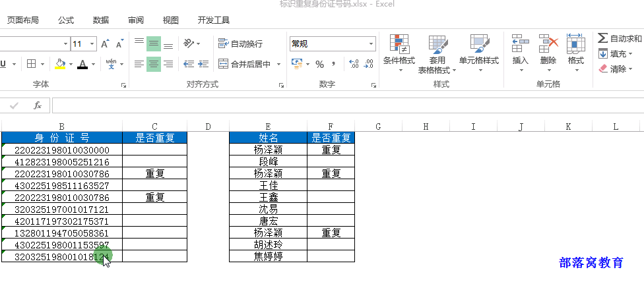Viewport: 644px width, 282px height.
Task: Click Merge and Center (合并后居中)
Action: [245, 64]
